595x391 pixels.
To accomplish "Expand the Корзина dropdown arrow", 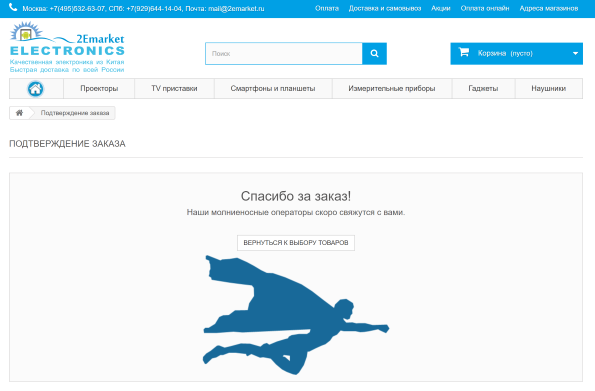I will pos(575,54).
